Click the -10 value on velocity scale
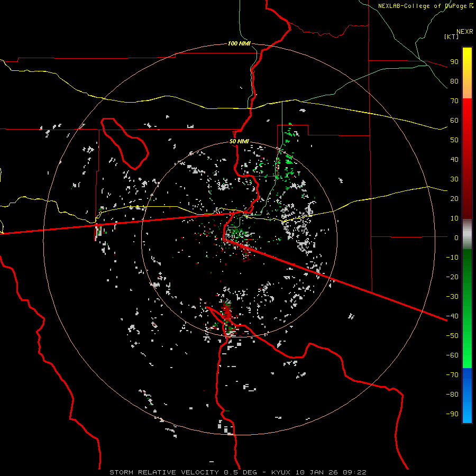 (452, 258)
